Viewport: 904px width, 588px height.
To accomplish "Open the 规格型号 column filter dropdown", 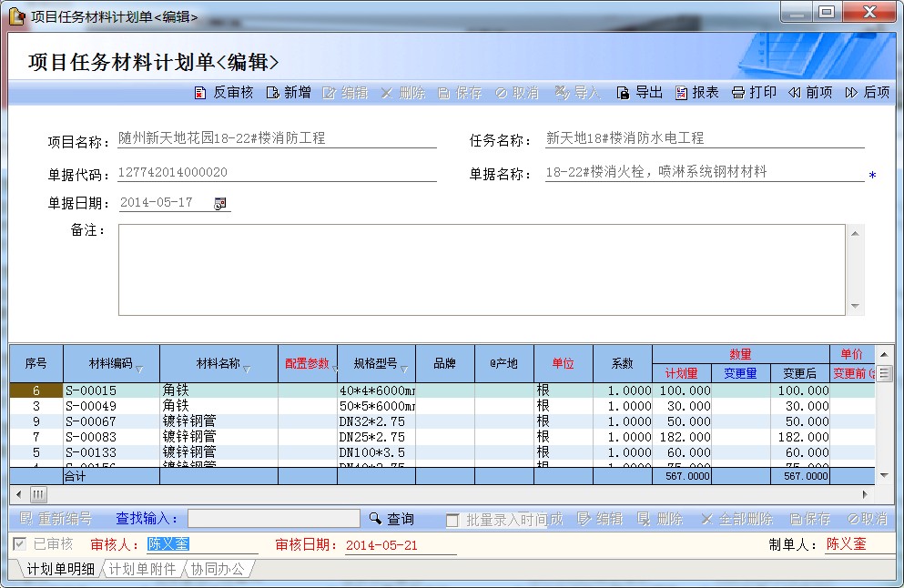I will click(404, 370).
